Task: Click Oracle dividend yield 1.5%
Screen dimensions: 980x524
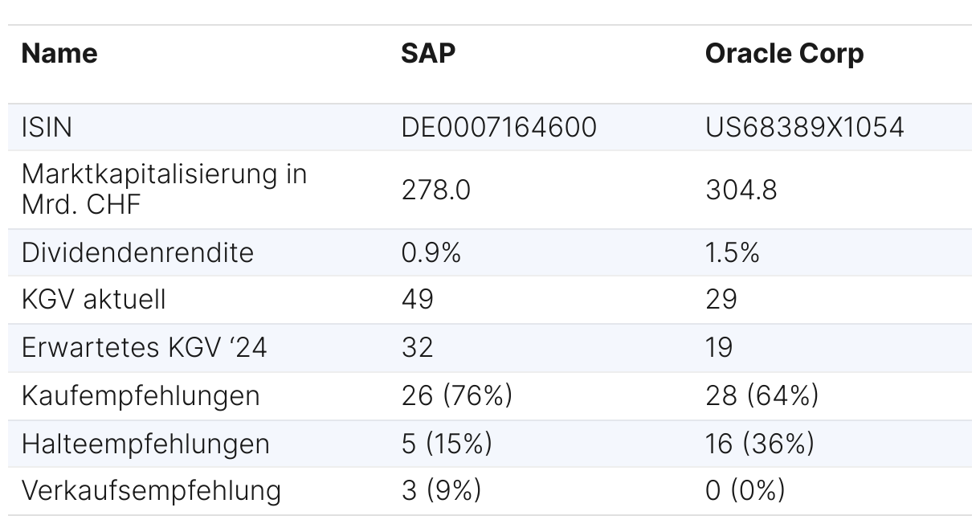Action: (733, 252)
